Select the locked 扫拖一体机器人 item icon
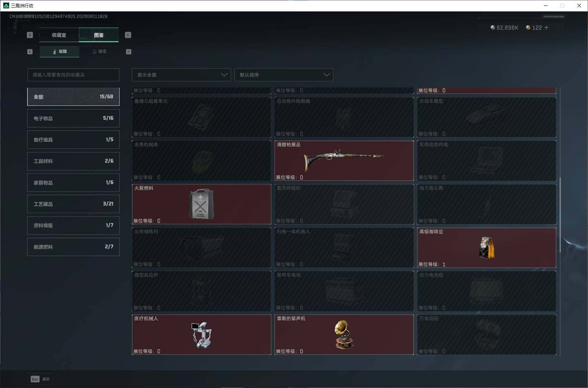Viewport: 588px width, 388px height. [344, 247]
